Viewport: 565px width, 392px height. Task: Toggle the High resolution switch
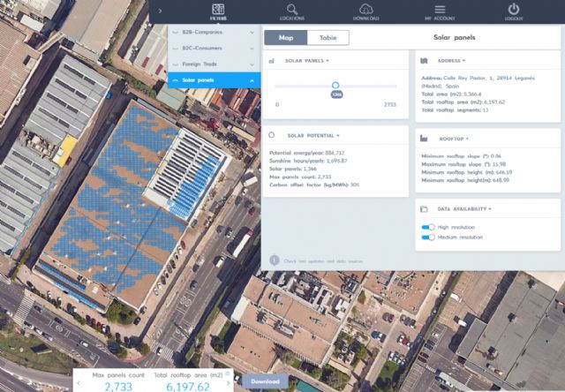(x=428, y=227)
